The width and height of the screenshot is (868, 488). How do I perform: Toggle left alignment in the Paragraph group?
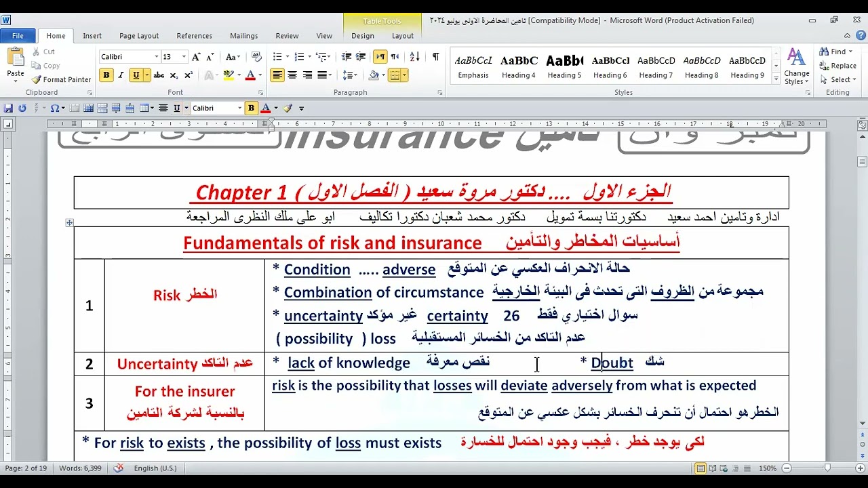[x=277, y=75]
